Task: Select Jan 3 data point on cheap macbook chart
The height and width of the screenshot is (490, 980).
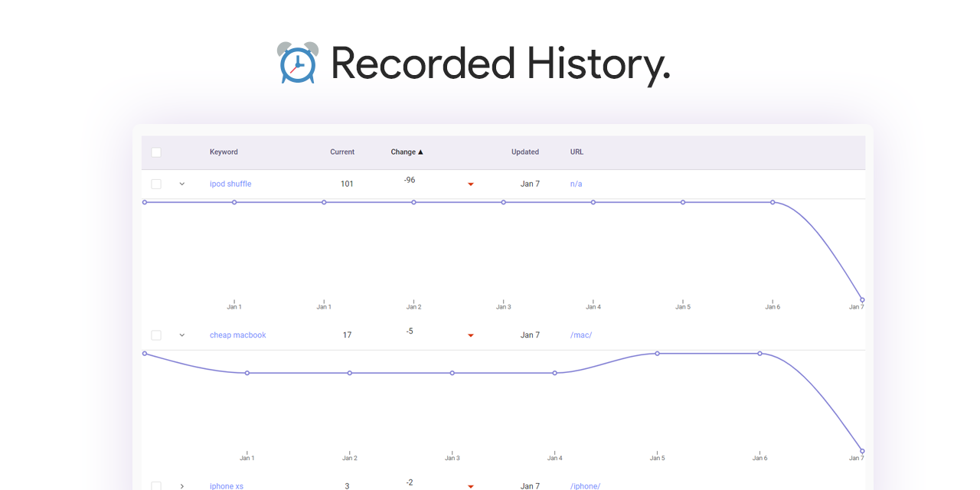Action: tap(452, 373)
